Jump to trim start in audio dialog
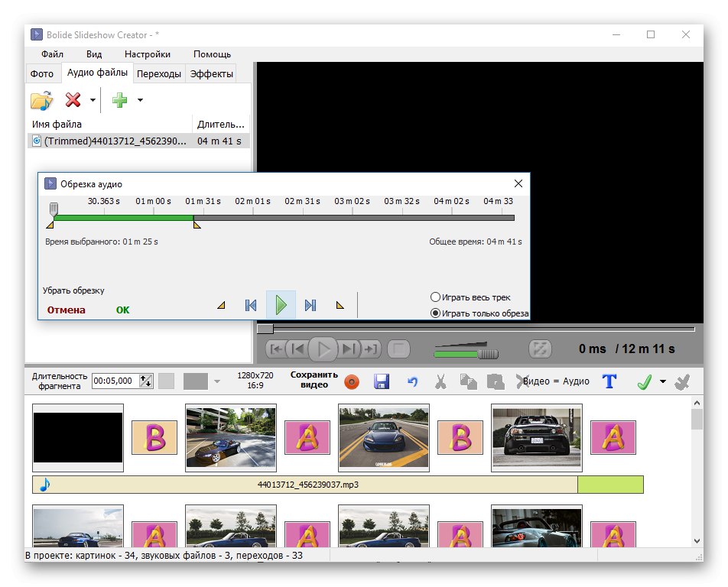Image resolution: width=728 pixels, height=587 pixels. (251, 305)
